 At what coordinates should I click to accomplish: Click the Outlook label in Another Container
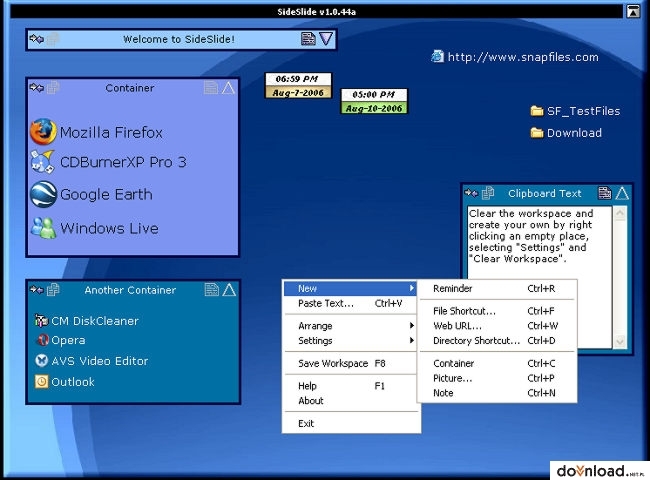coord(73,382)
